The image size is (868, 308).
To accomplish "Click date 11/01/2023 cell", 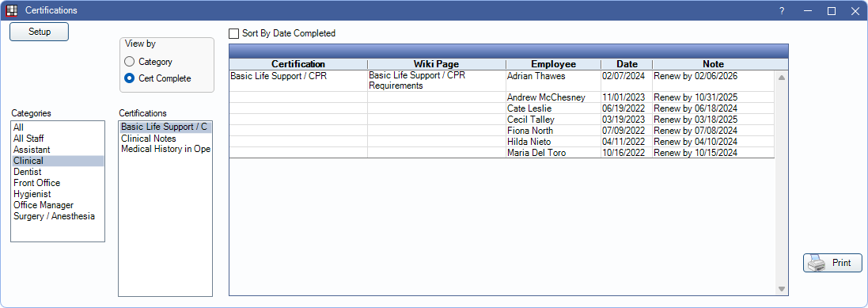I will [627, 97].
